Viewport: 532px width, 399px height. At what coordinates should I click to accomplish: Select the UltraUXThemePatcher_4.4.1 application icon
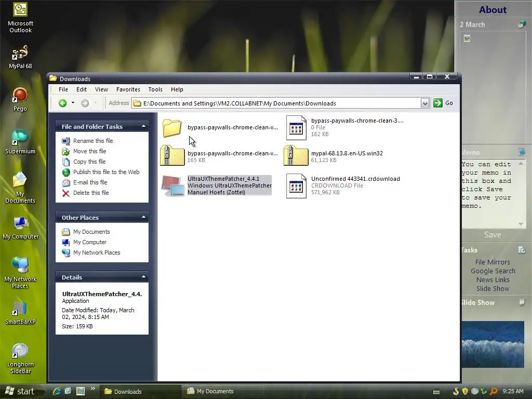[x=172, y=185]
